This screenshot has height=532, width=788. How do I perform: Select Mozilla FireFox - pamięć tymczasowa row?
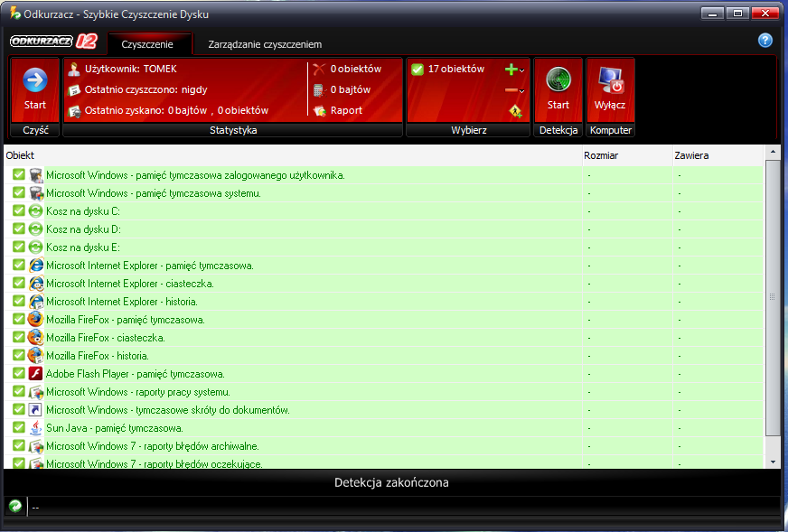(126, 320)
